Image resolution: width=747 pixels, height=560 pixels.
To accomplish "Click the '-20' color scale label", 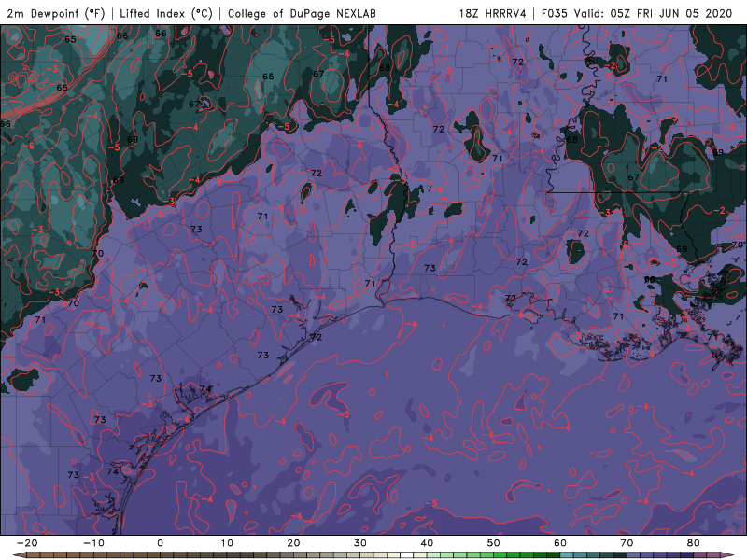I will pyautogui.click(x=27, y=543).
